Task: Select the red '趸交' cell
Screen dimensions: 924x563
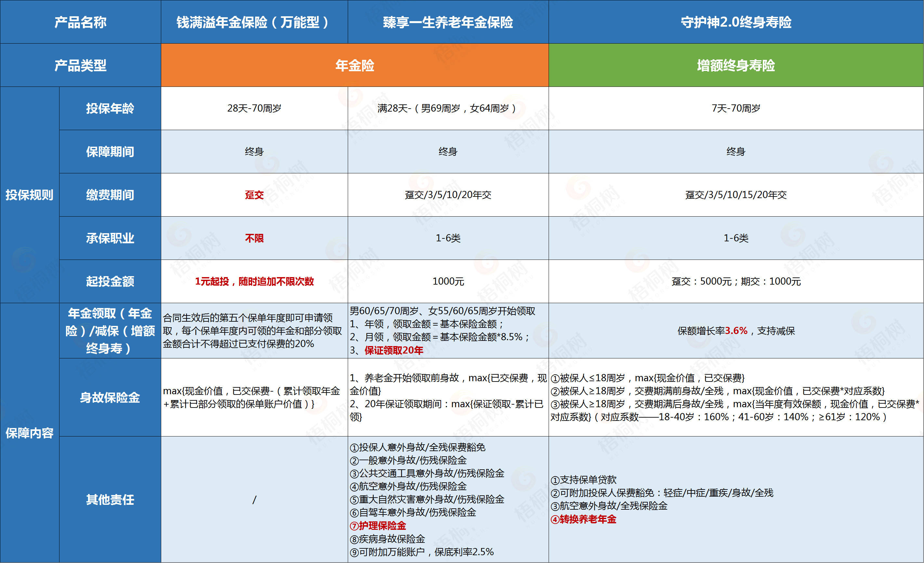Action: click(254, 195)
